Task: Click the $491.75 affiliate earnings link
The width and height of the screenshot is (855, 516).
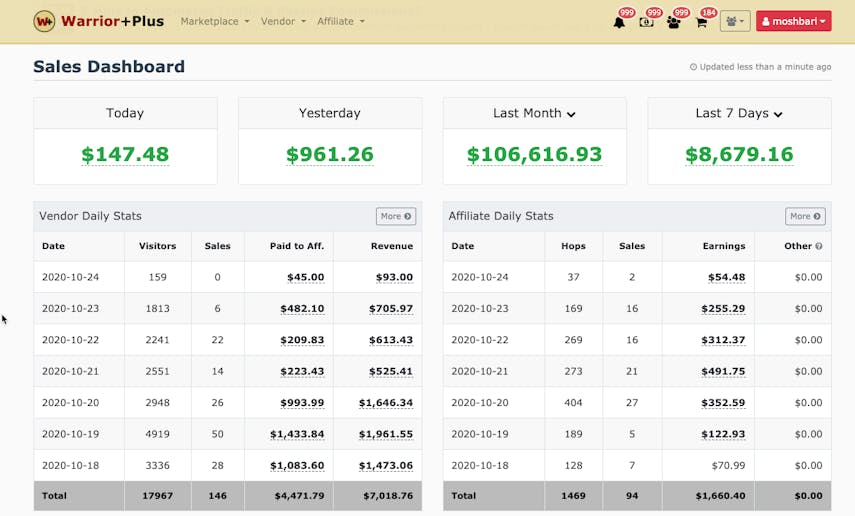Action: [723, 371]
